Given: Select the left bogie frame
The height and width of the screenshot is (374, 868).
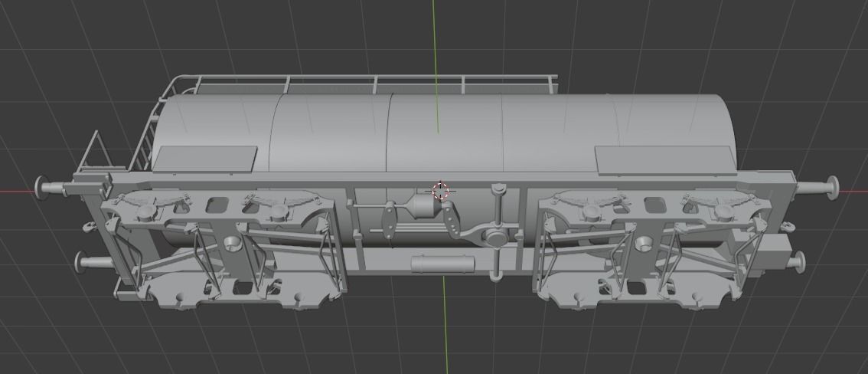Looking at the screenshot, I should 224,249.
